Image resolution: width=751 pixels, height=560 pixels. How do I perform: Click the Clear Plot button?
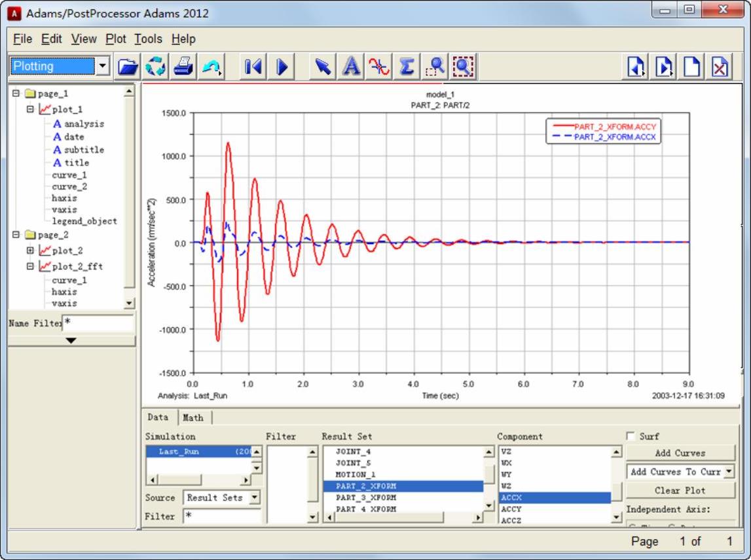point(680,490)
